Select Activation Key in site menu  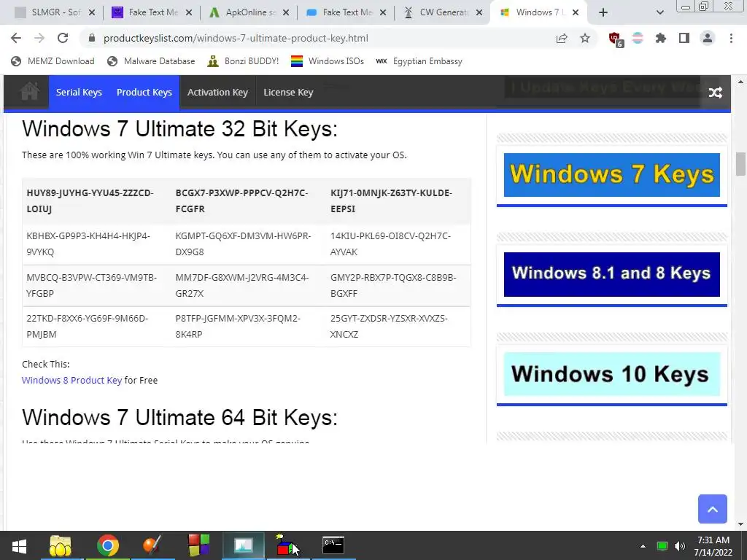coord(217,93)
